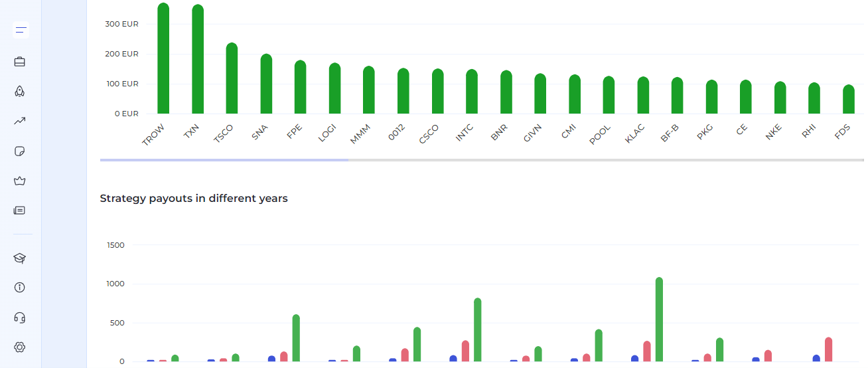Click the BF-B axis label
This screenshot has width=868, height=368.
tap(670, 133)
